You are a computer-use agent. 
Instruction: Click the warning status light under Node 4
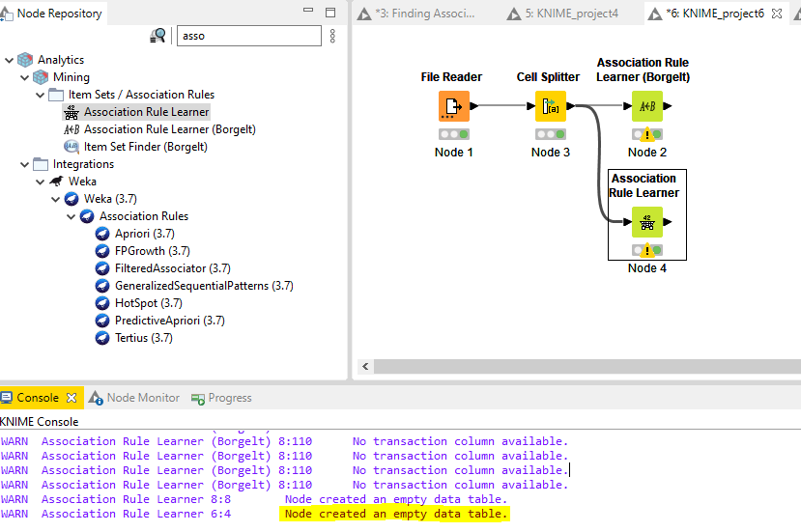pos(647,250)
